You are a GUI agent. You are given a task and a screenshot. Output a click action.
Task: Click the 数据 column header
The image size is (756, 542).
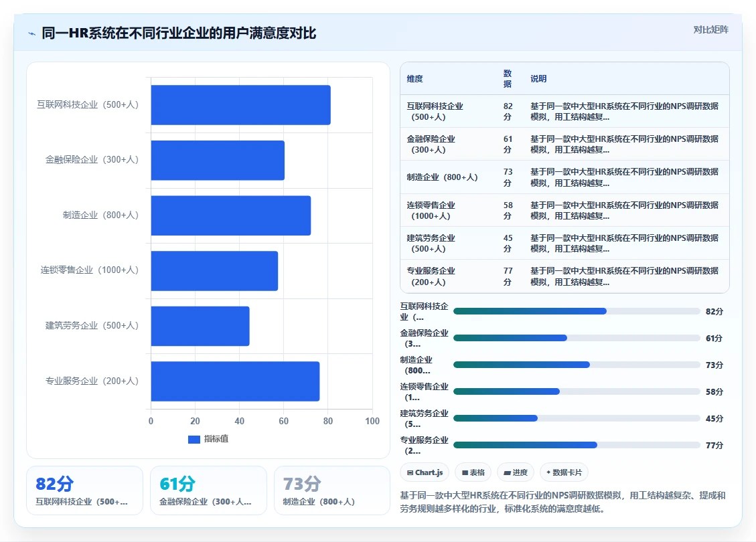507,78
